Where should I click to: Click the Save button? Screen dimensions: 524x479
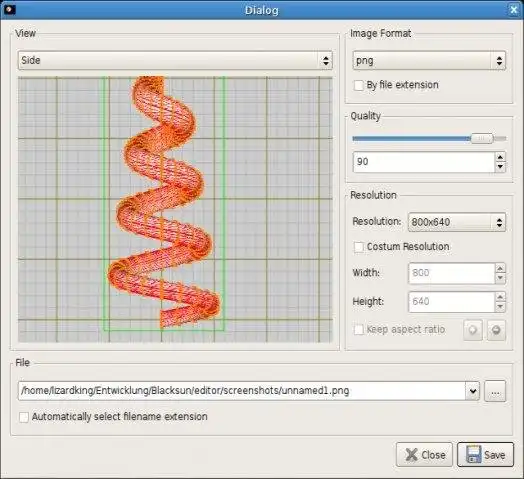tap(486, 455)
